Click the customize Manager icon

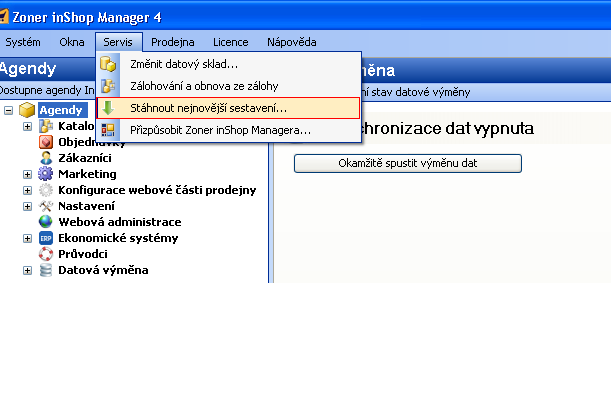(108, 130)
